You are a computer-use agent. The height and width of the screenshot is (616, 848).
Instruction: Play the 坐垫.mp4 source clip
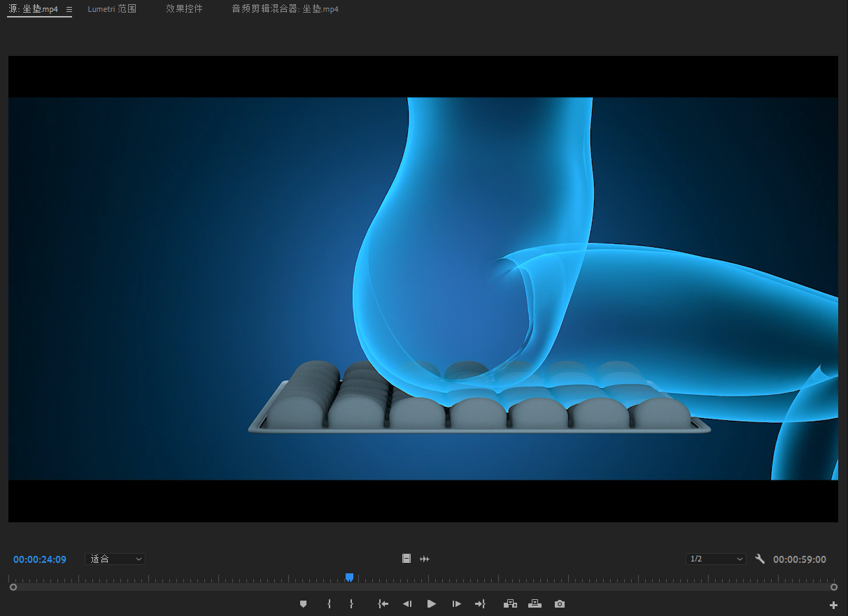[432, 604]
